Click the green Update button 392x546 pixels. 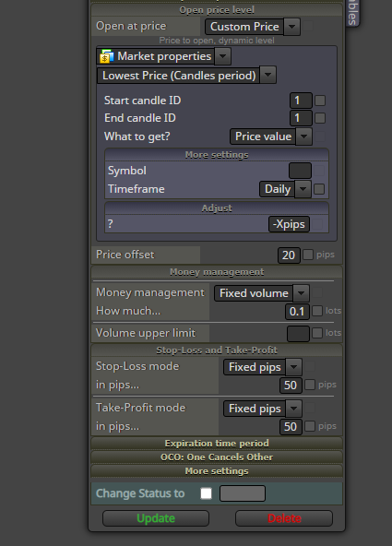(156, 518)
